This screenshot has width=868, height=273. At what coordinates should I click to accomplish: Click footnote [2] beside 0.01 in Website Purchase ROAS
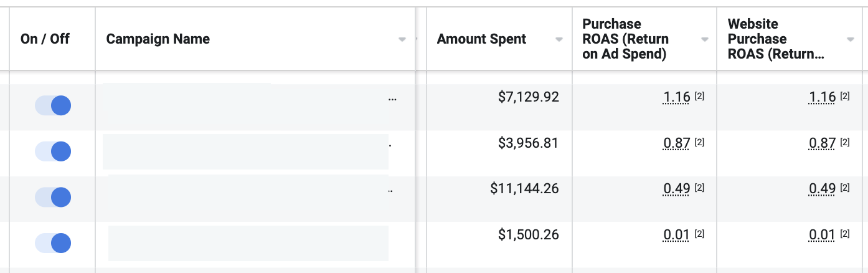(845, 234)
